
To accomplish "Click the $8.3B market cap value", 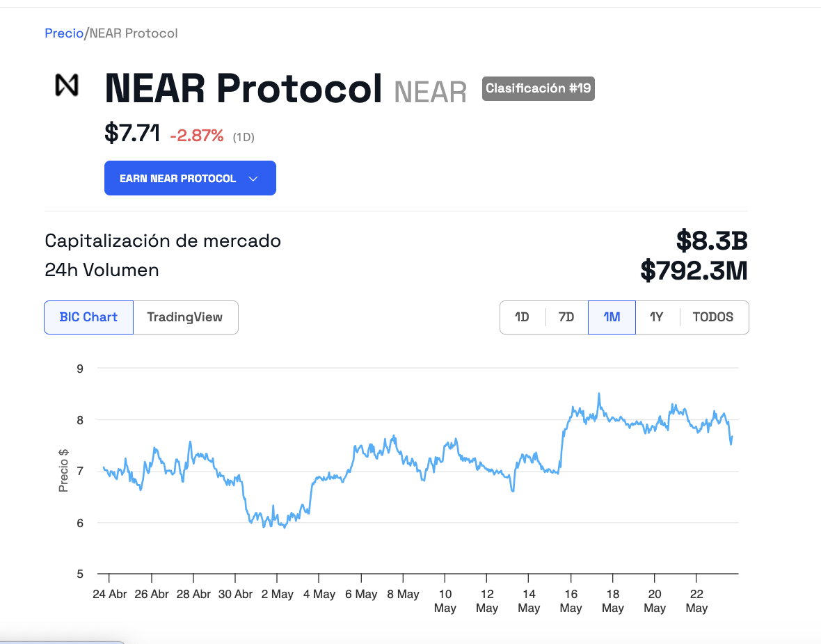I will click(711, 241).
